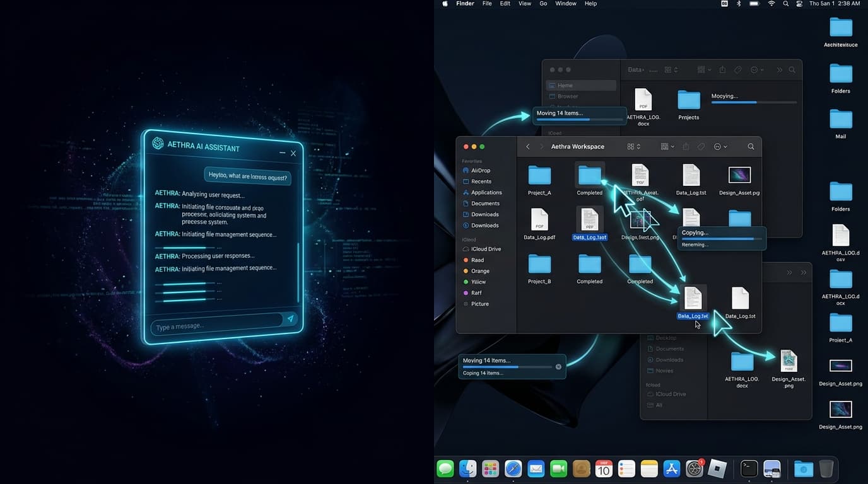Open the Projects folder in back window
The height and width of the screenshot is (484, 868).
coord(689,105)
